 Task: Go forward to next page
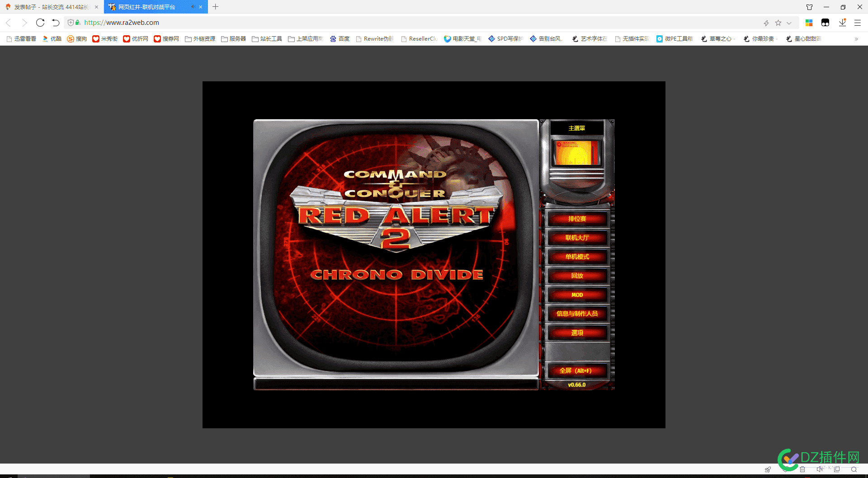coord(24,23)
